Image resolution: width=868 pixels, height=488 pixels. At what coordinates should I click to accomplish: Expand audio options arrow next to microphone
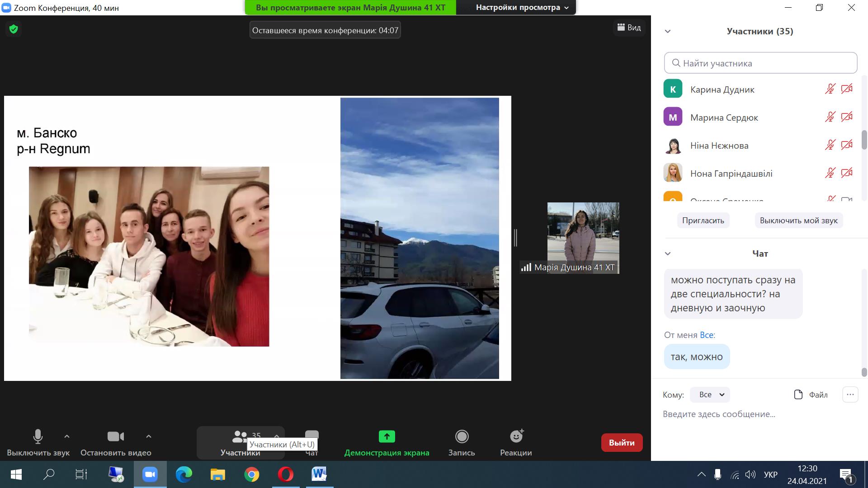[x=67, y=436]
